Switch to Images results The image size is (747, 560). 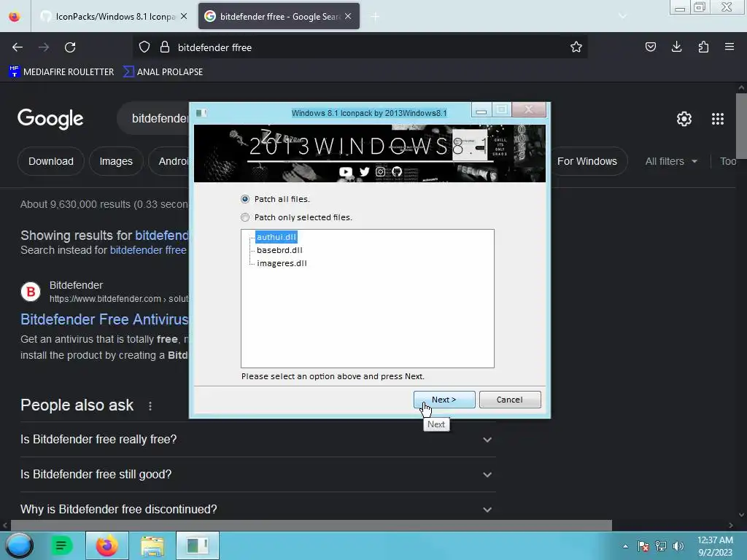tap(116, 161)
